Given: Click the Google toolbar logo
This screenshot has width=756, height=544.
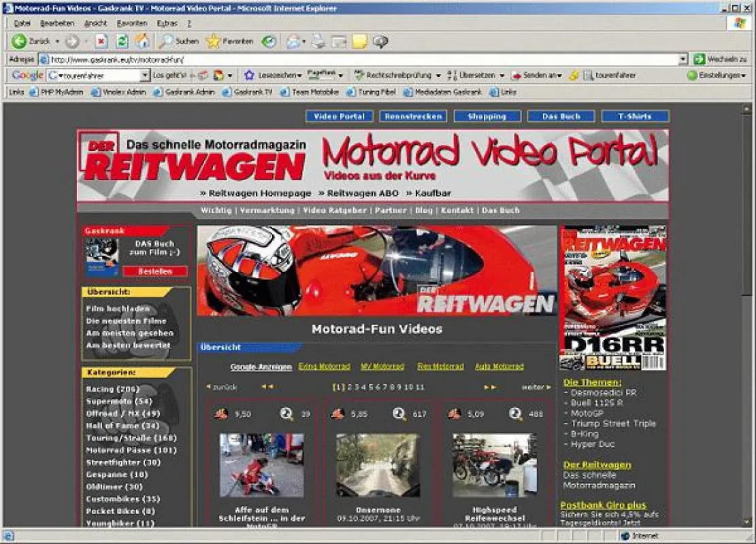Looking at the screenshot, I should pyautogui.click(x=27, y=75).
